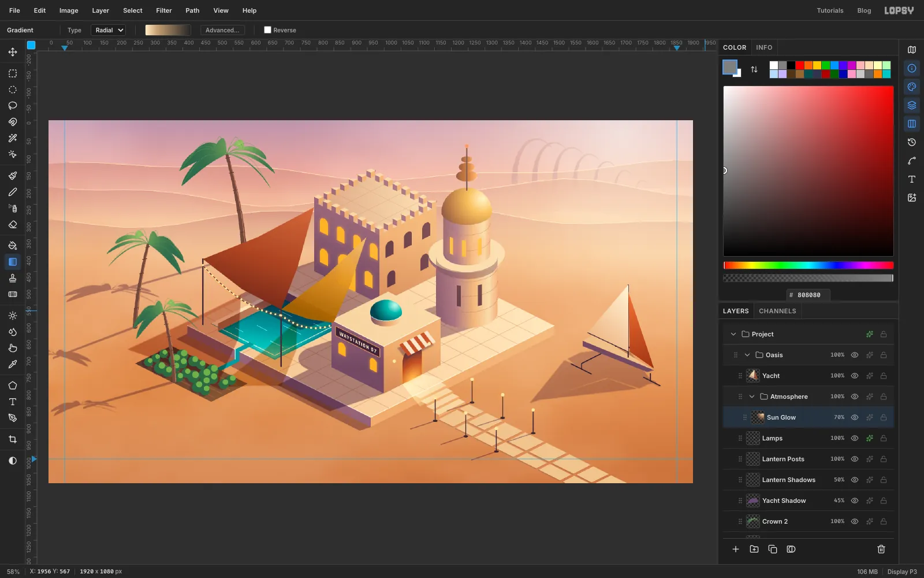Open the Blog link
Image resolution: width=924 pixels, height=578 pixels.
pyautogui.click(x=864, y=10)
